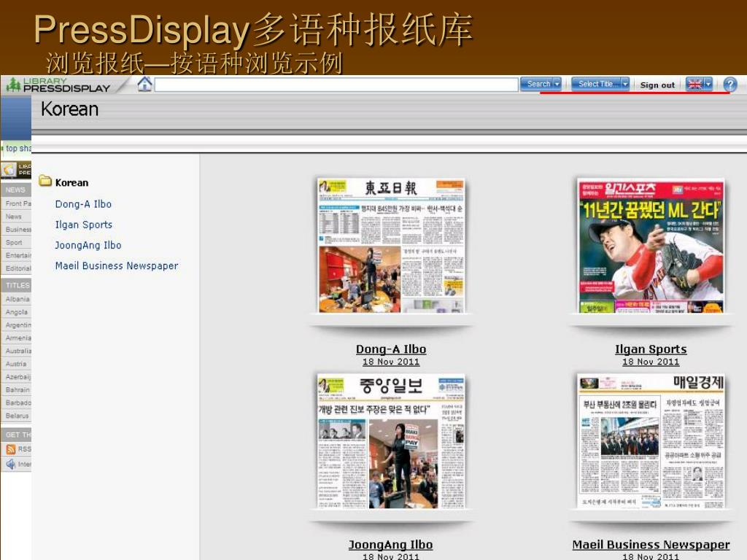Expand the language flag dropdown arrow
This screenshot has height=560, width=747.
pos(708,84)
